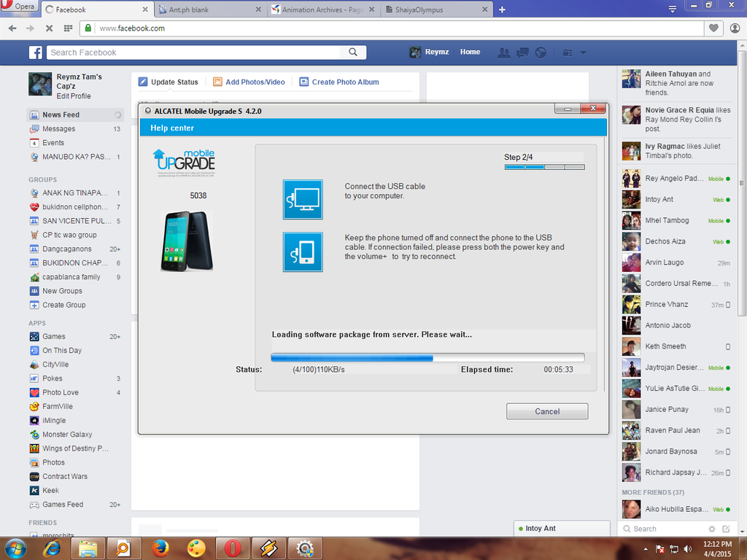Click the volume speaker icon in system tray
Viewport: 747px width, 560px height.
[x=687, y=548]
